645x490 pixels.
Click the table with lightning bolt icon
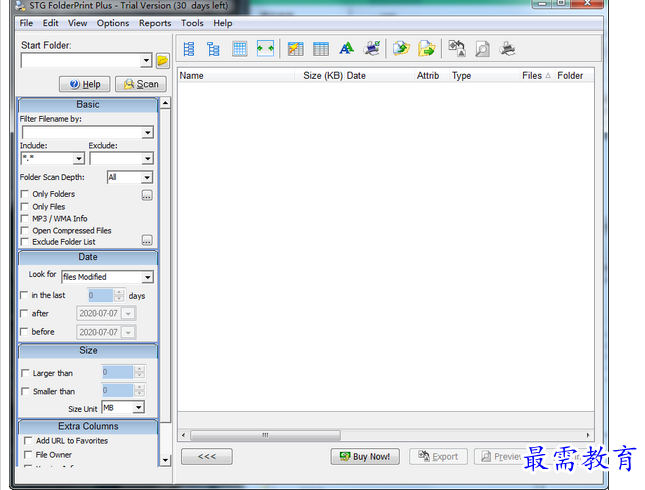click(x=295, y=49)
